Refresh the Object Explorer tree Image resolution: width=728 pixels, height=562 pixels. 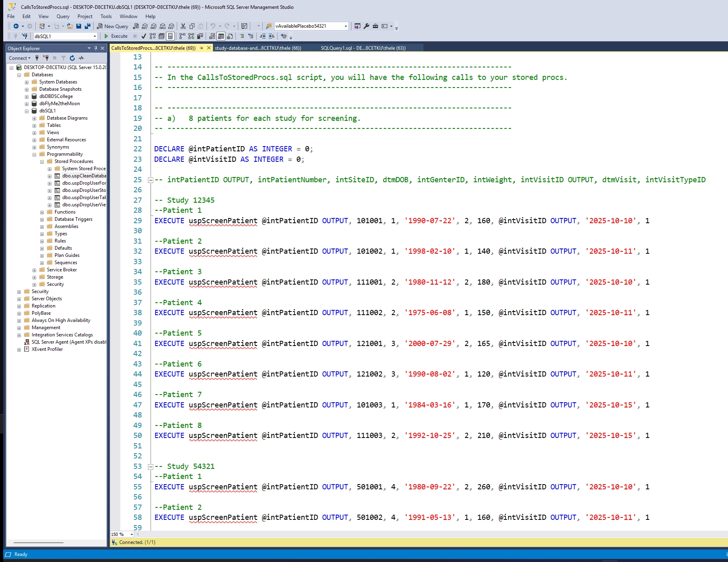tap(72, 58)
